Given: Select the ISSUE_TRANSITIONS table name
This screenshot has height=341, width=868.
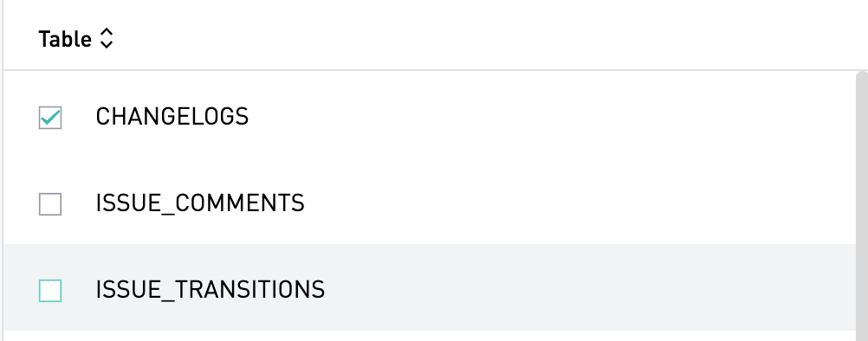Looking at the screenshot, I should [211, 290].
